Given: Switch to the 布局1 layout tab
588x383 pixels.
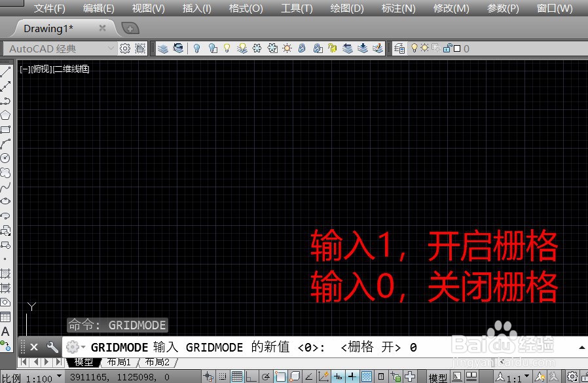Looking at the screenshot, I should coord(119,362).
